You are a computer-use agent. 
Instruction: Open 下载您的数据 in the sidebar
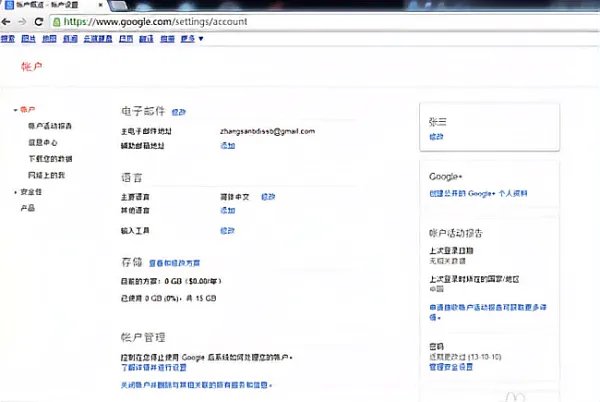[50, 159]
